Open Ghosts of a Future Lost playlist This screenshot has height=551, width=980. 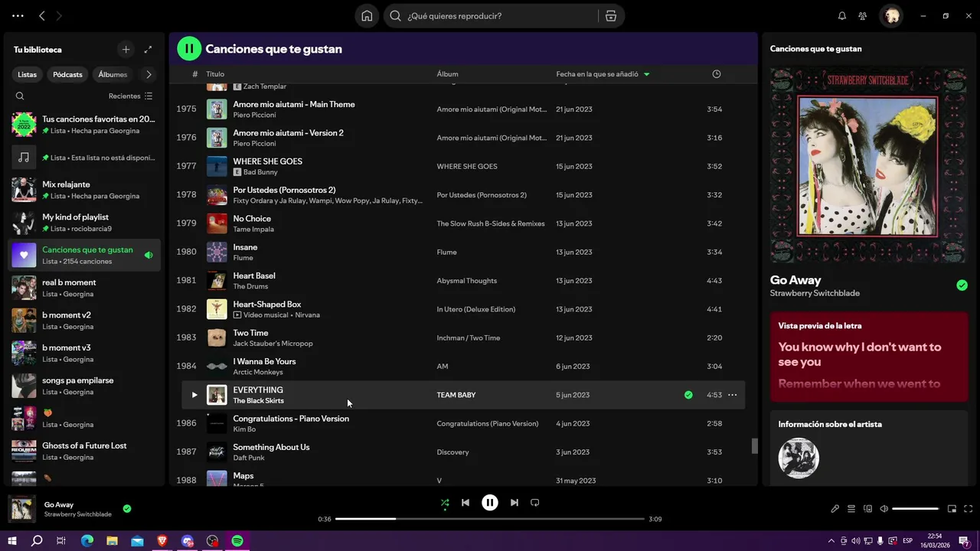[x=85, y=451]
